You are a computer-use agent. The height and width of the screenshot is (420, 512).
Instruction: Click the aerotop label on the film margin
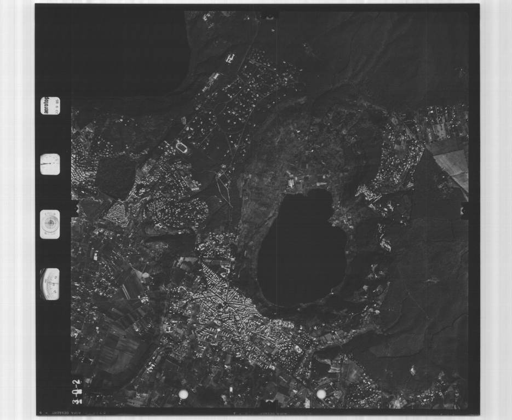(50, 105)
